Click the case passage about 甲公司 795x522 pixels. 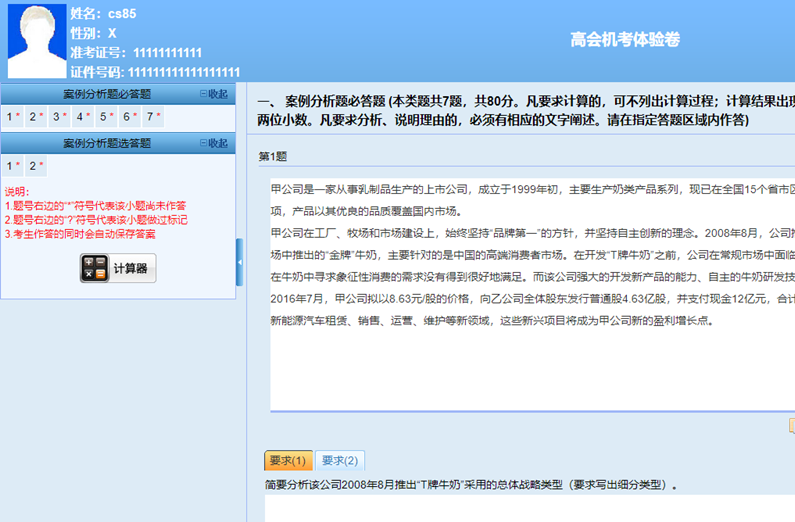pyautogui.click(x=530, y=260)
